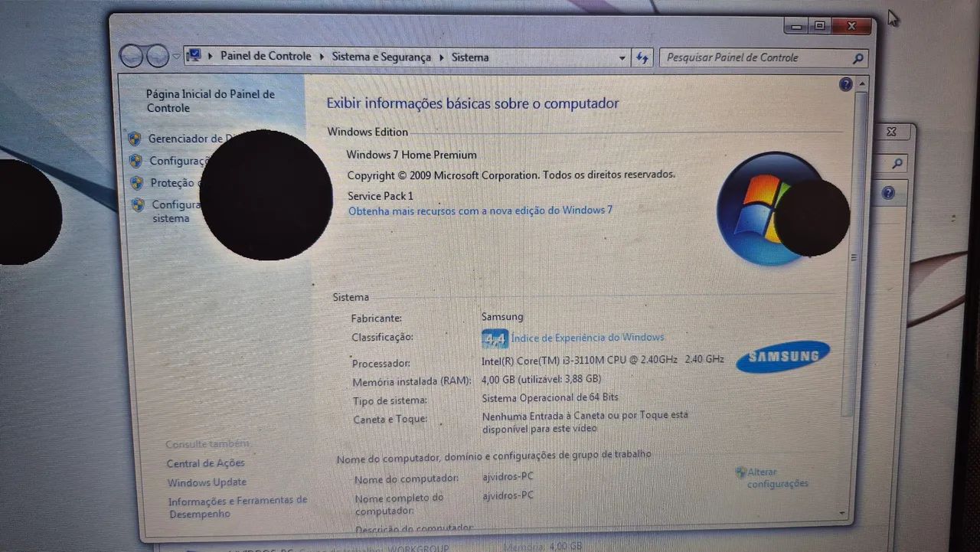
Task: Click the "Windows 7 Home Premium" text
Action: point(411,155)
